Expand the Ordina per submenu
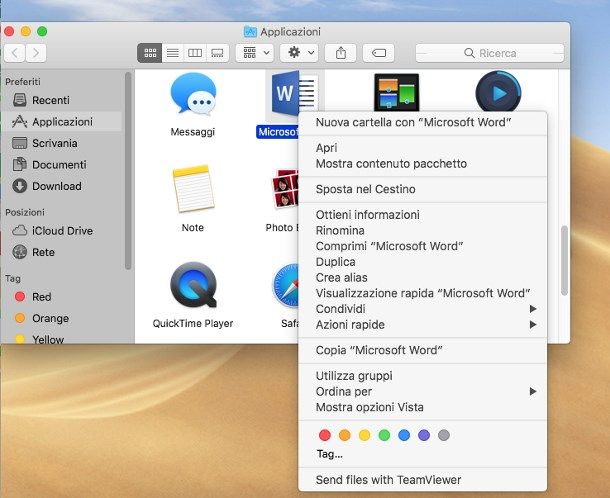This screenshot has height=498, width=610. tap(422, 391)
